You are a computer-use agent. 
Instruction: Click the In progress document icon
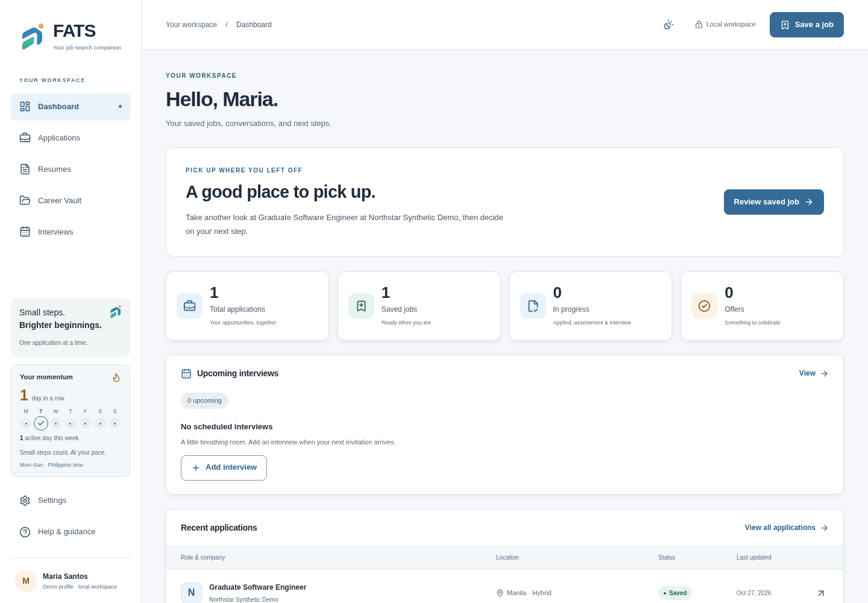(x=533, y=306)
